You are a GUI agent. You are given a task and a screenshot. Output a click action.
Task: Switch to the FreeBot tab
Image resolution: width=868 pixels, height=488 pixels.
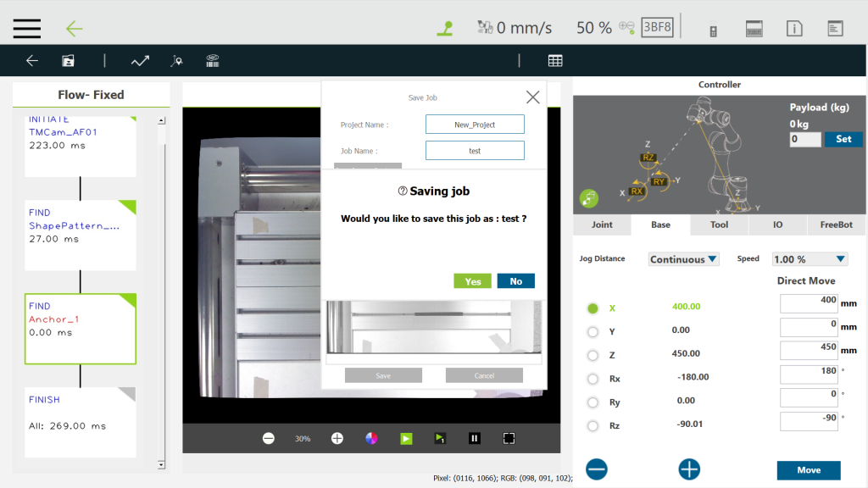[x=837, y=225]
